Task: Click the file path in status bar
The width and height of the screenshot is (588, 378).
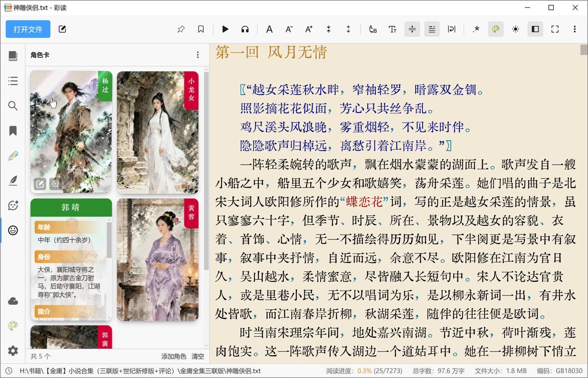Action: [140, 371]
